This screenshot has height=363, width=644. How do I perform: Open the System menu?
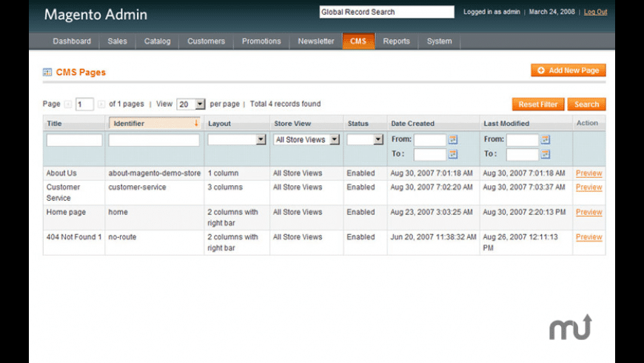pyautogui.click(x=439, y=41)
